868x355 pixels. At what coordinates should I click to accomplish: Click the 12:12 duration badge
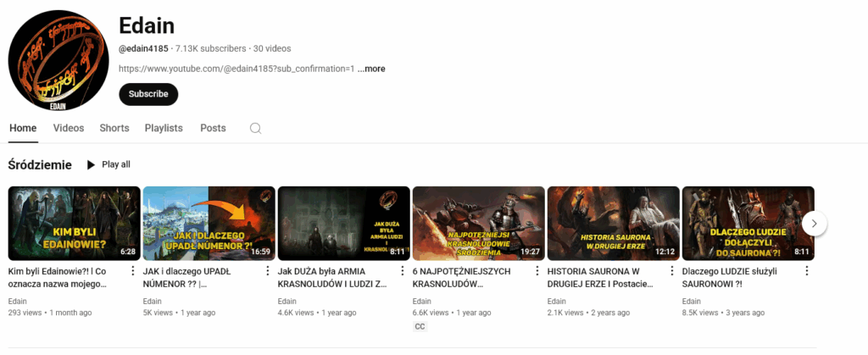click(x=665, y=252)
